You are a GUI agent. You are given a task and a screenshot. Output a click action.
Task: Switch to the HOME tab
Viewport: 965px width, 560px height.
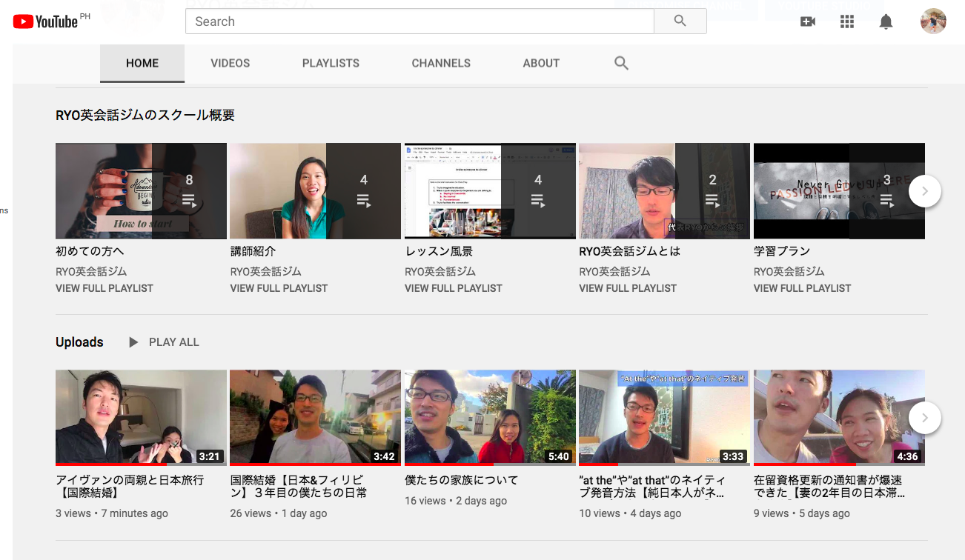[142, 63]
